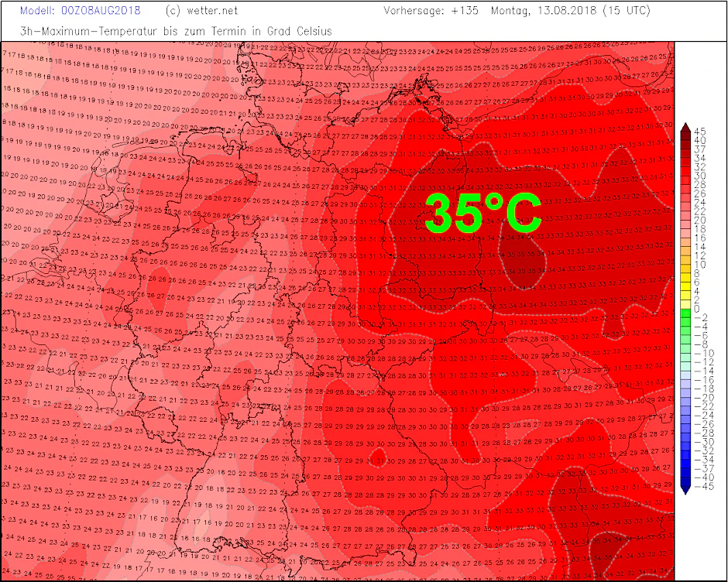
Task: Click the '-20' label on the color scale
Action: coord(704,398)
